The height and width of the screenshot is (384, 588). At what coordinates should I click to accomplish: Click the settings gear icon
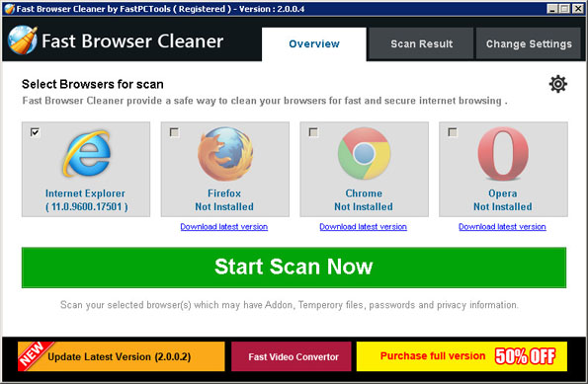tap(558, 84)
